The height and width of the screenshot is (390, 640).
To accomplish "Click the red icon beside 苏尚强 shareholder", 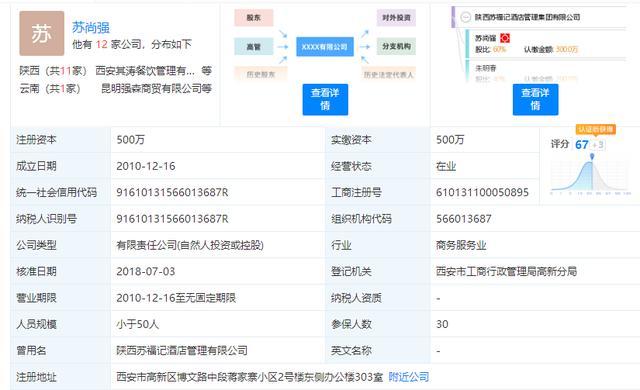I will click(x=505, y=38).
